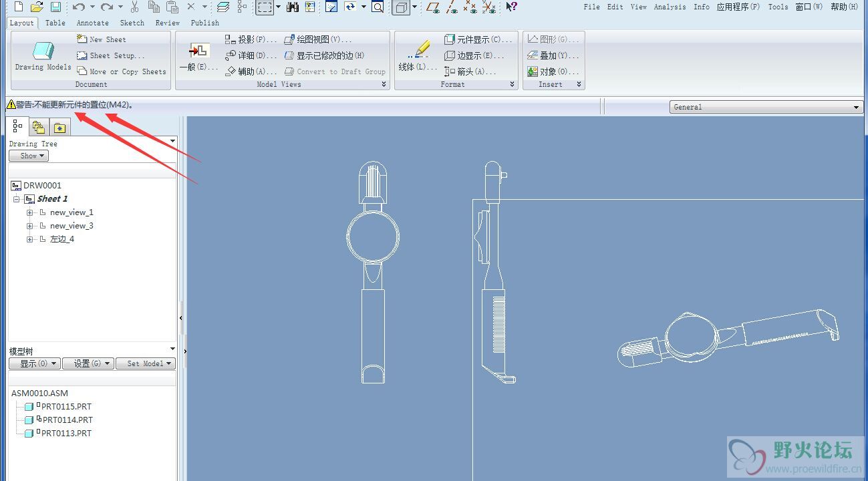
Task: Open the Analysis menu
Action: tap(670, 7)
